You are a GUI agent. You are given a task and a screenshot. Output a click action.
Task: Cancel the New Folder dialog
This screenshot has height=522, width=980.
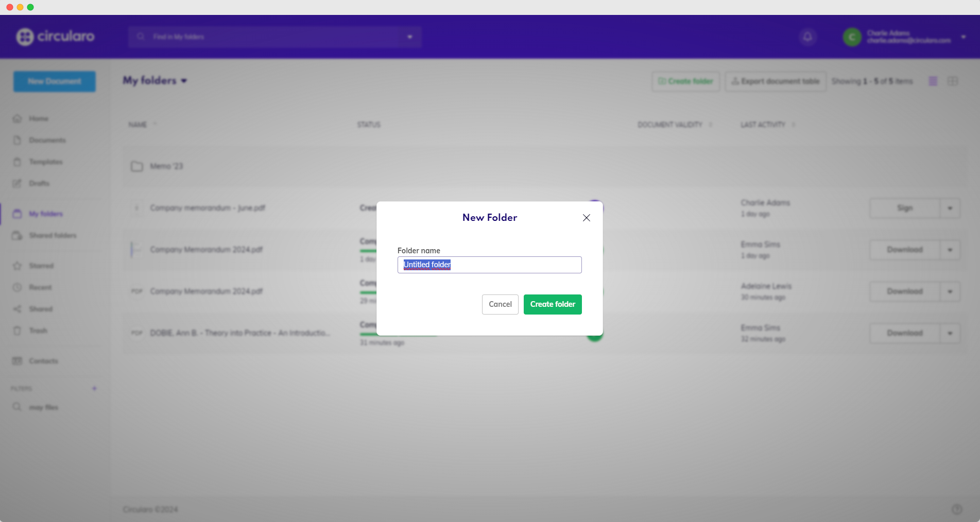pyautogui.click(x=500, y=304)
